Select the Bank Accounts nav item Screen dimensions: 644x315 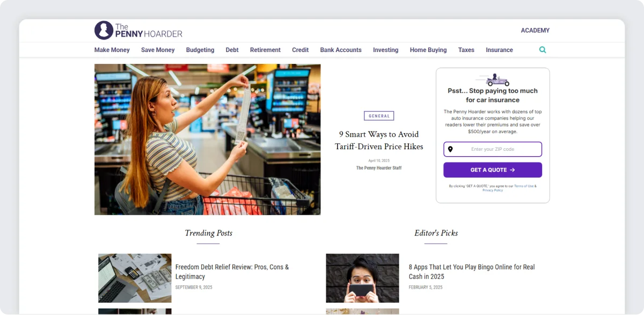coord(341,49)
